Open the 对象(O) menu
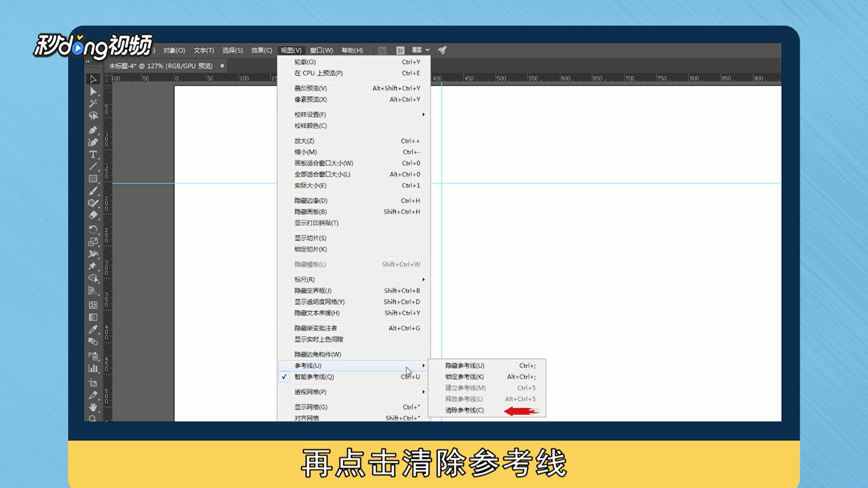 pyautogui.click(x=174, y=50)
